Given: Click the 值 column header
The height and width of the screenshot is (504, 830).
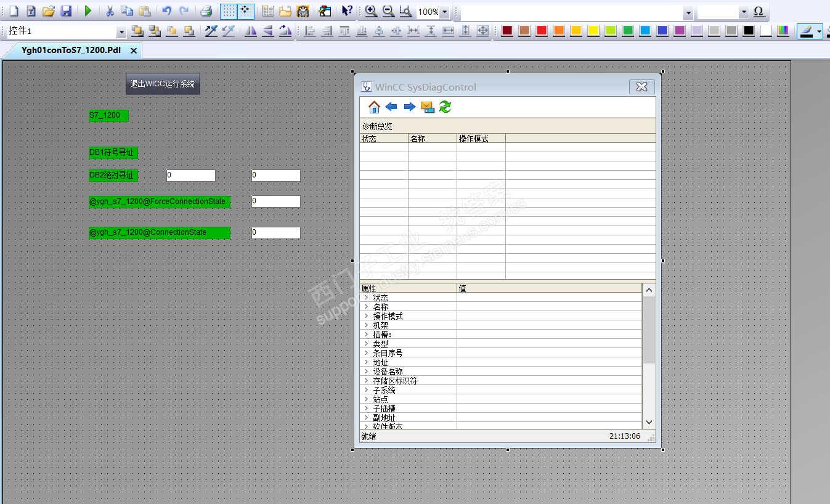Looking at the screenshot, I should pyautogui.click(x=549, y=288).
